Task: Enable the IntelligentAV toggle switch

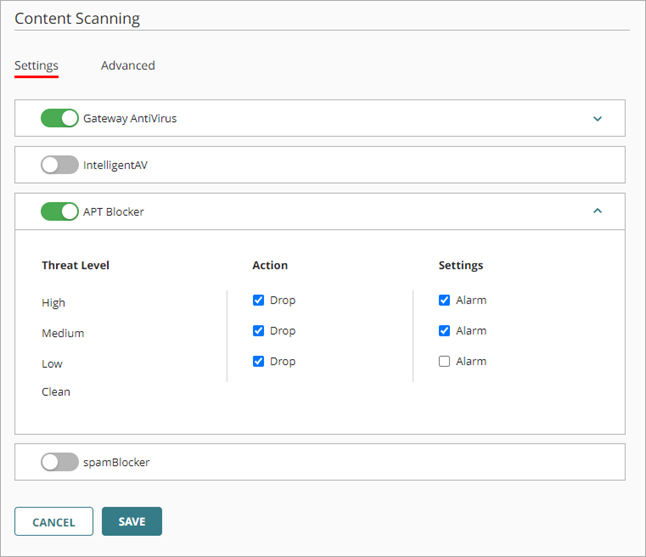Action: point(59,165)
